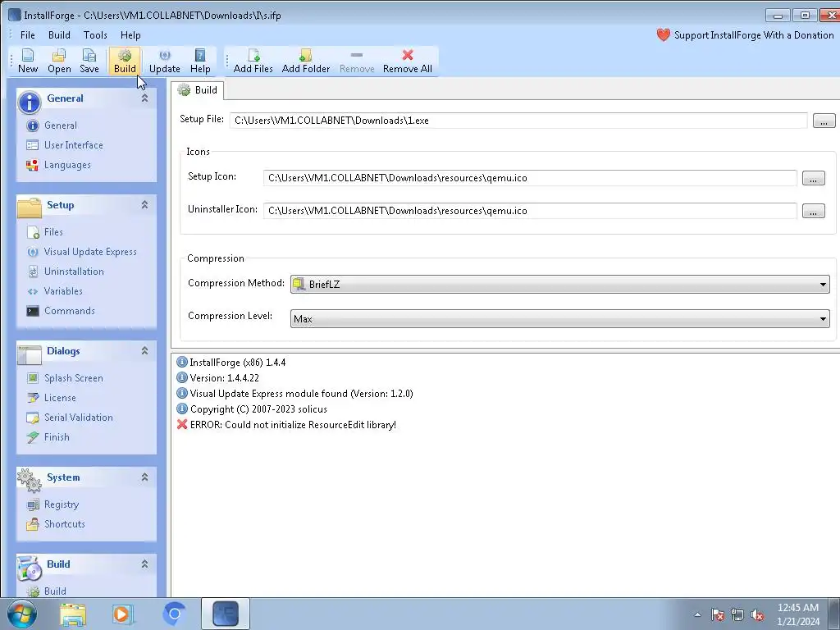Collapse the Setup sidebar group
The width and height of the screenshot is (840, 630).
[144, 204]
